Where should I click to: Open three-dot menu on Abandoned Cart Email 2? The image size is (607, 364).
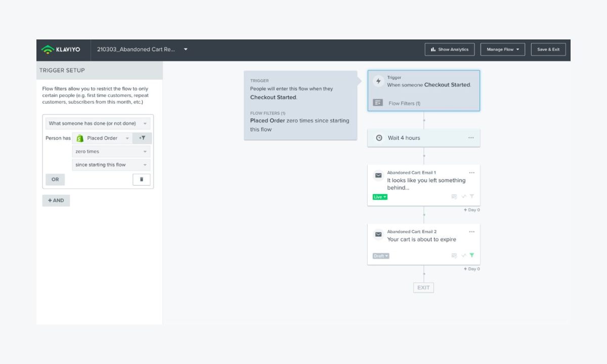coord(471,232)
